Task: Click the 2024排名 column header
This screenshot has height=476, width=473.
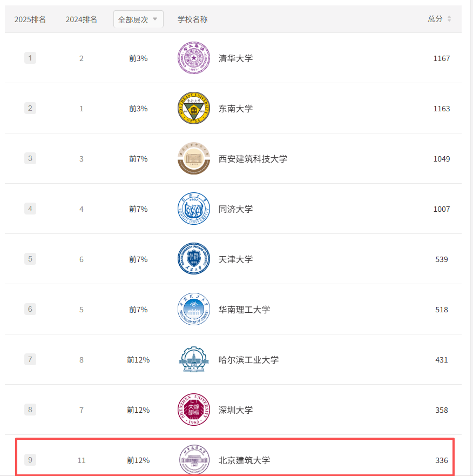Action: pyautogui.click(x=82, y=19)
